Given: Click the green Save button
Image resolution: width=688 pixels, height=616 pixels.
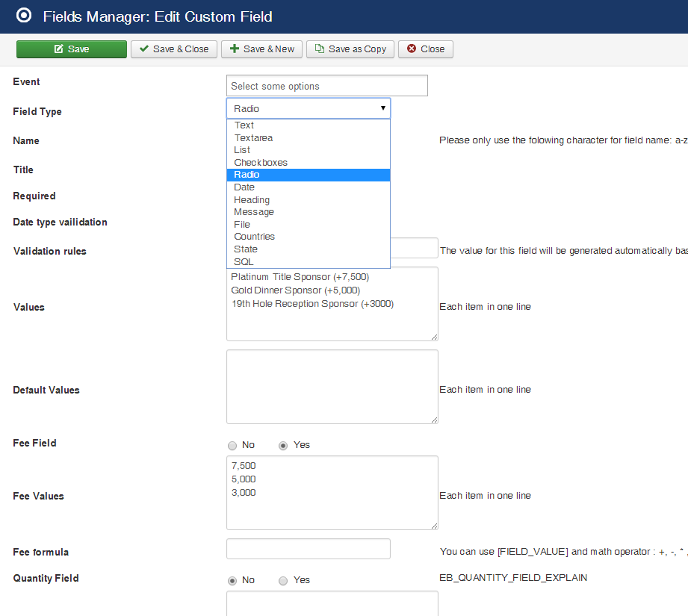Looking at the screenshot, I should tap(72, 49).
